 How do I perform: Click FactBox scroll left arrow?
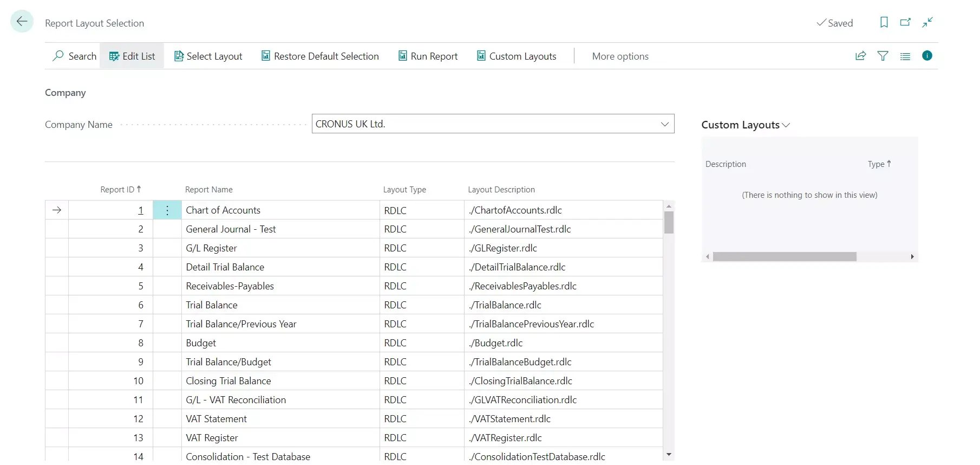707,256
